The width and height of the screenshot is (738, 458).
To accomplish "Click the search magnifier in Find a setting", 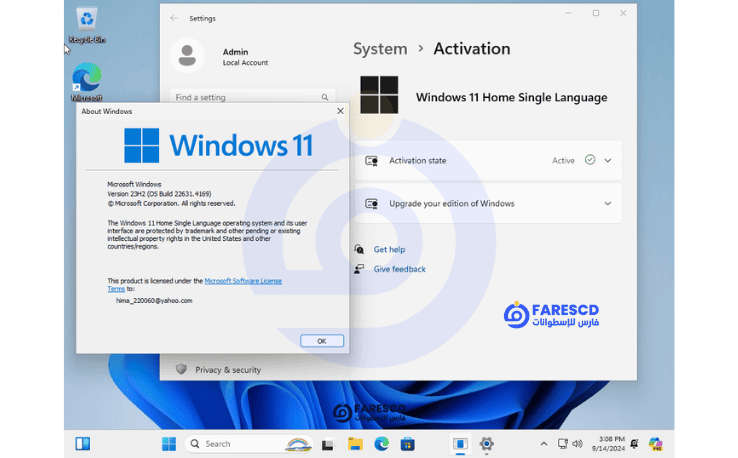I will (x=325, y=97).
